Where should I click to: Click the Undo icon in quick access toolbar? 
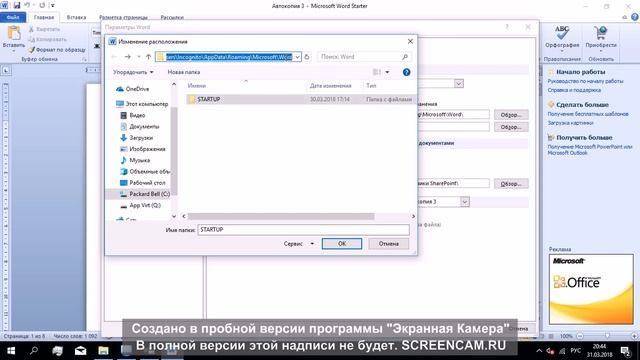tap(27, 6)
